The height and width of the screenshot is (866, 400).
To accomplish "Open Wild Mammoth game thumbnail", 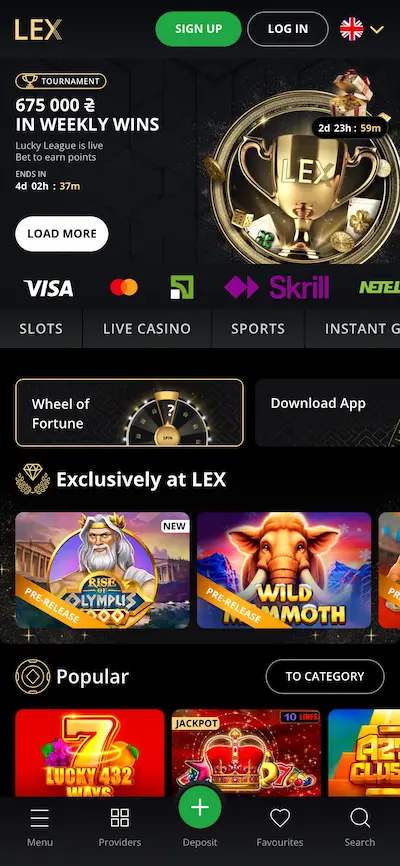I will [284, 571].
